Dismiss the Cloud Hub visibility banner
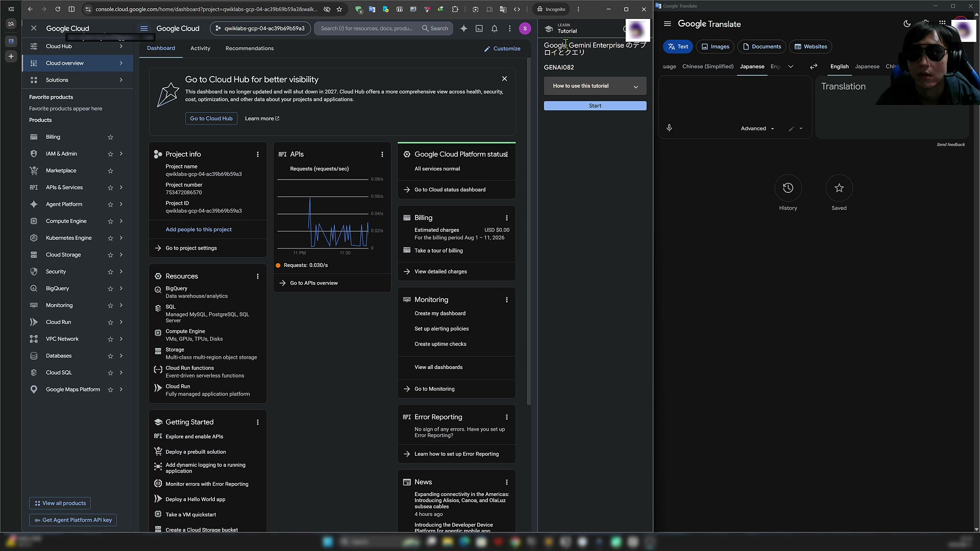Image resolution: width=980 pixels, height=551 pixels. [x=504, y=79]
